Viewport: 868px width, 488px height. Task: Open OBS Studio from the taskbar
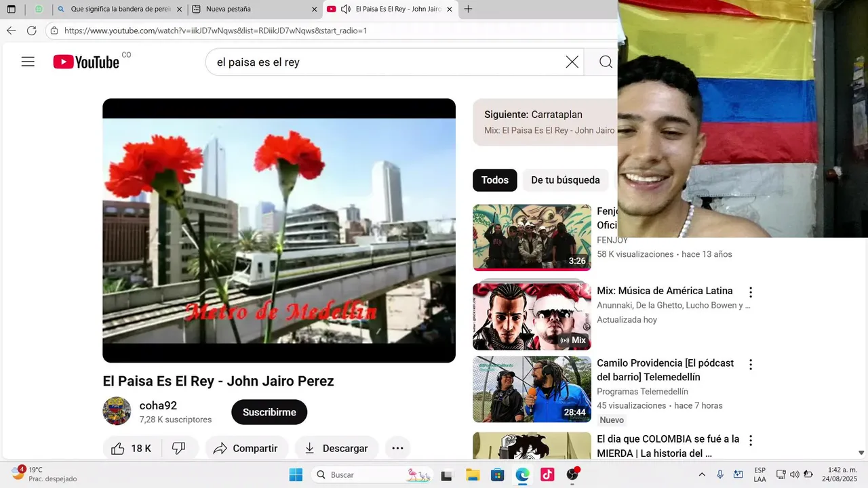pyautogui.click(x=573, y=474)
